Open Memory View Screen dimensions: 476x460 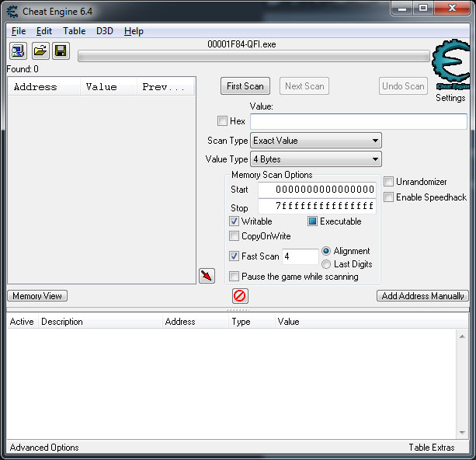pyautogui.click(x=37, y=296)
